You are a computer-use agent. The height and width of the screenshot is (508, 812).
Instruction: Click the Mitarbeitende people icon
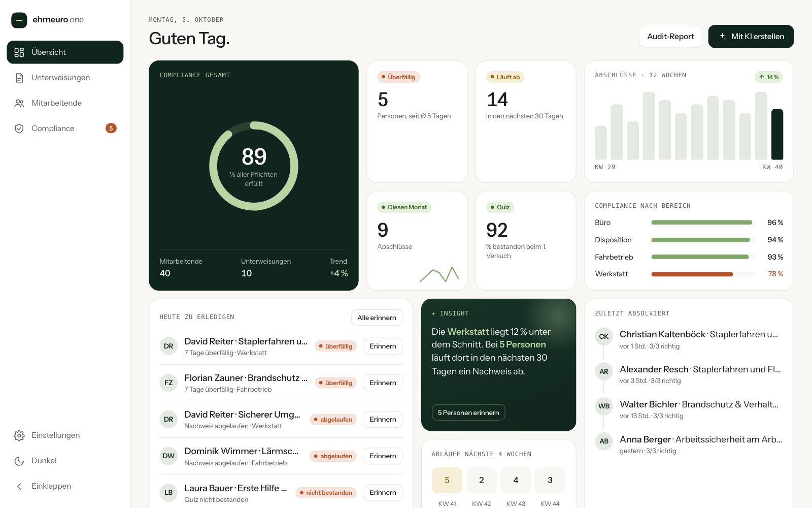coord(19,103)
